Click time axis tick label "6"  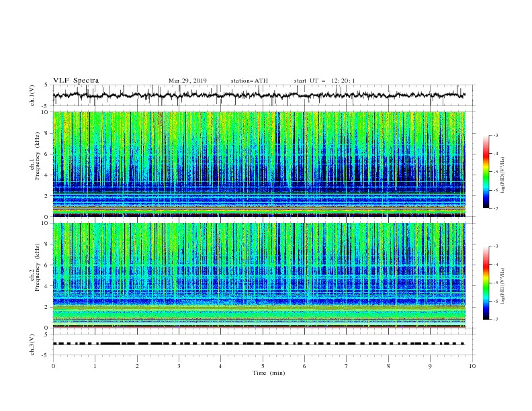coord(304,366)
